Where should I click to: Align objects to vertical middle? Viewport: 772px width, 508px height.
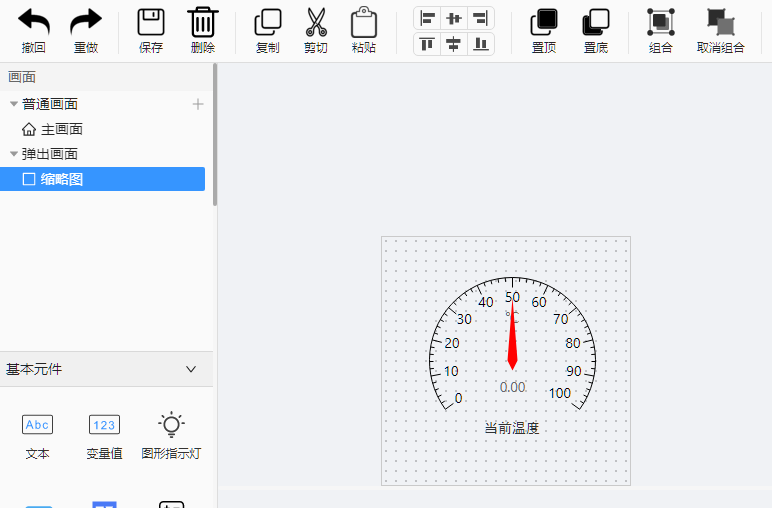coord(454,44)
